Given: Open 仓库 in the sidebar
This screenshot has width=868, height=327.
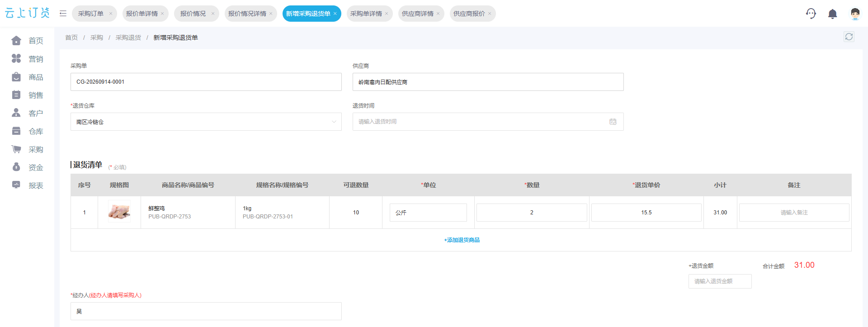Looking at the screenshot, I should [x=27, y=131].
